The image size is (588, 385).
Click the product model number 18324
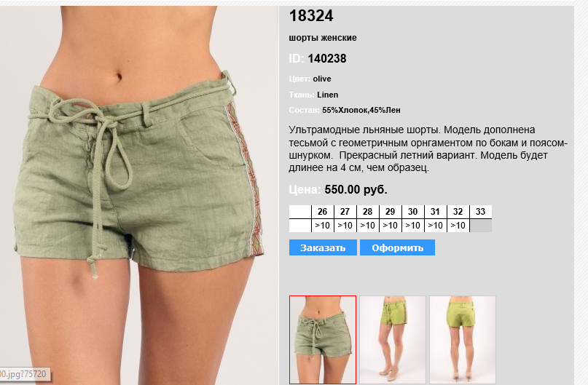[311, 16]
